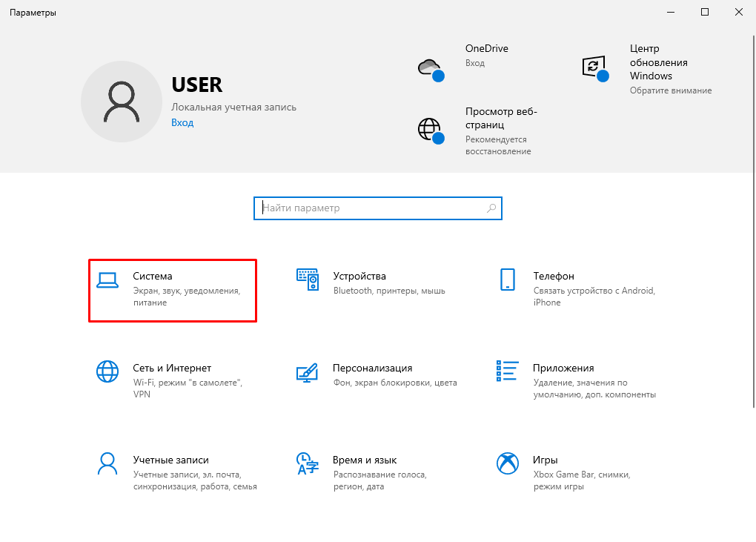Screen dimensions: 756x542
Task: Open the Игры settings title
Action: coord(545,460)
